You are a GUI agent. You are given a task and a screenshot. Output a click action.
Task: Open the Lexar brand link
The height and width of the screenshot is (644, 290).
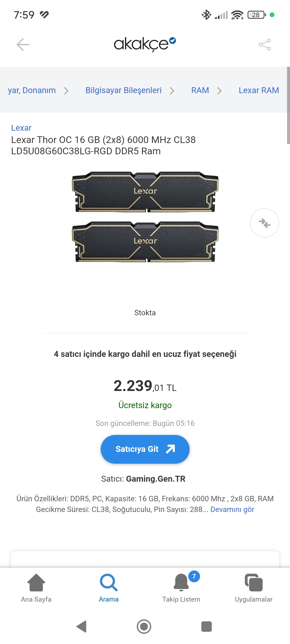click(x=21, y=128)
